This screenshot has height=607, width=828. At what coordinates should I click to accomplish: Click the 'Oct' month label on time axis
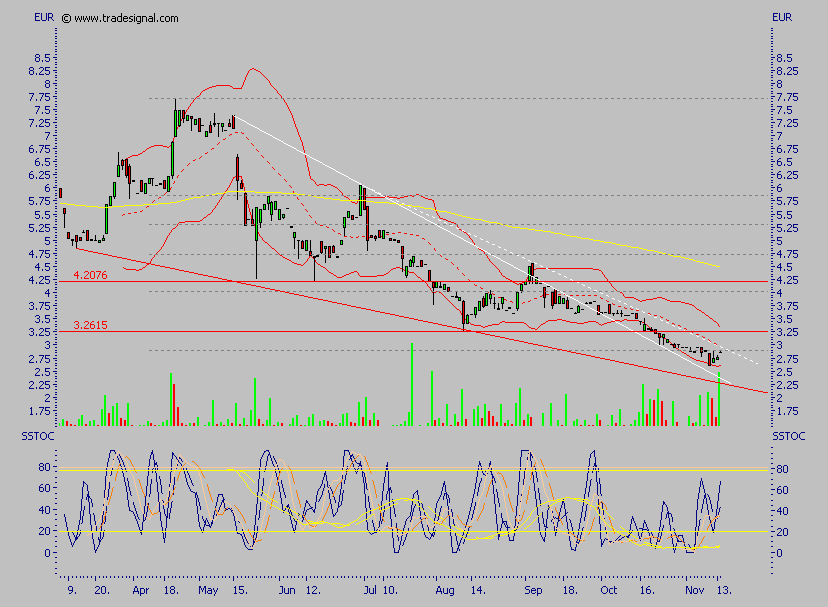point(608,590)
